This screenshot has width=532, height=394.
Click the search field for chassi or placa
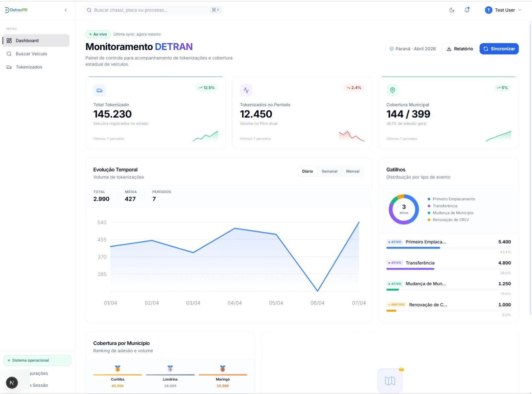coord(153,10)
